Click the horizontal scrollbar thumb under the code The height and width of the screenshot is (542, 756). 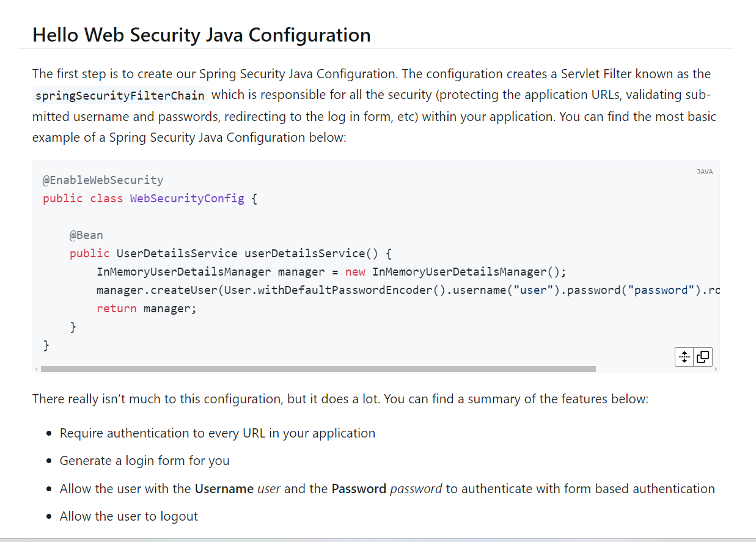(x=318, y=369)
